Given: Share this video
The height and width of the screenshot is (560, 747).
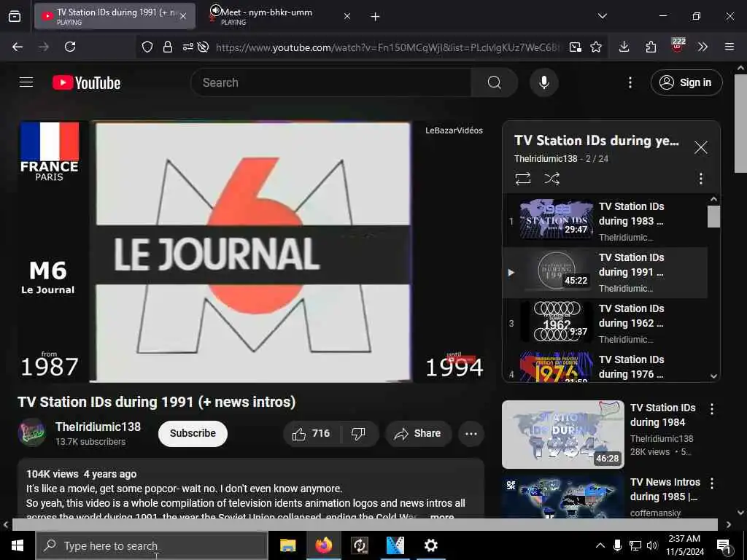Looking at the screenshot, I should (418, 433).
